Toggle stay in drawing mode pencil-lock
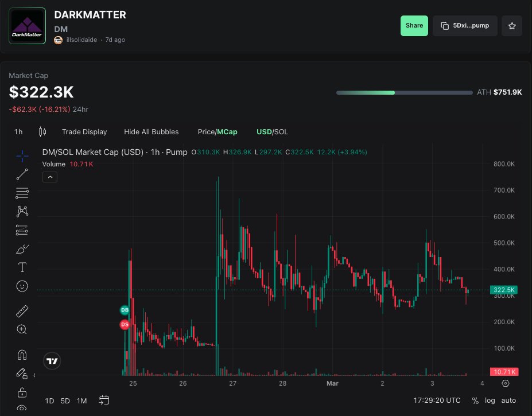 tap(22, 374)
